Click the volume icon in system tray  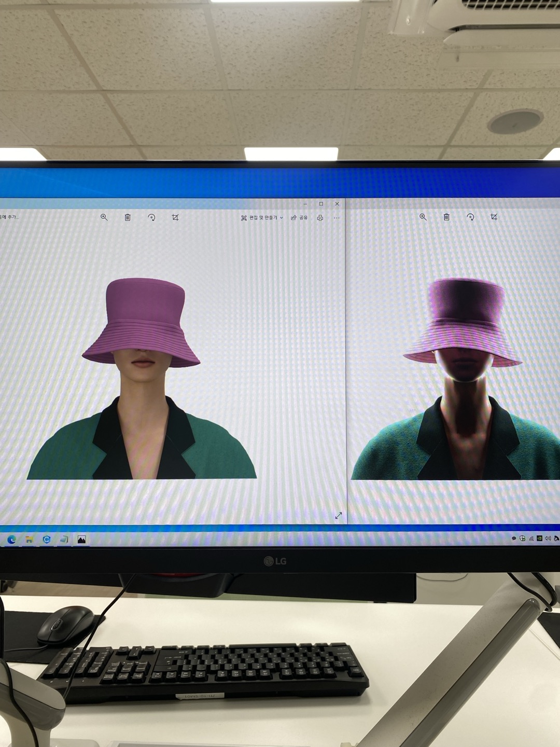[548, 538]
